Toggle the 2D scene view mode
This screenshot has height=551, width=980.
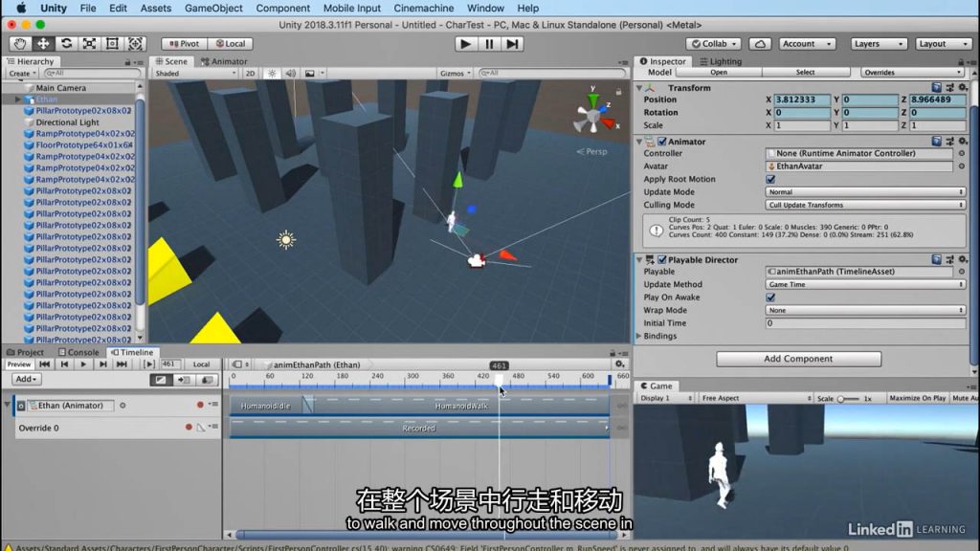(250, 73)
